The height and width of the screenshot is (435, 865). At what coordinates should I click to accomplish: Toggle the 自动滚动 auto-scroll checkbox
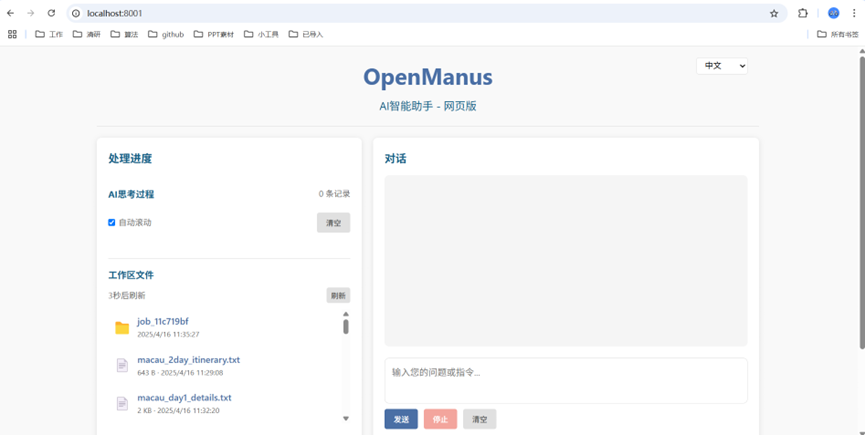[x=111, y=222]
